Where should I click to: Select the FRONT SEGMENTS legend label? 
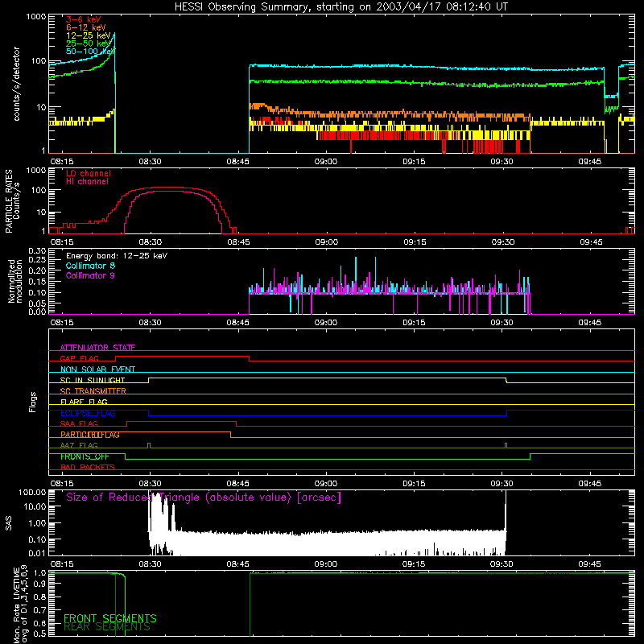110,618
